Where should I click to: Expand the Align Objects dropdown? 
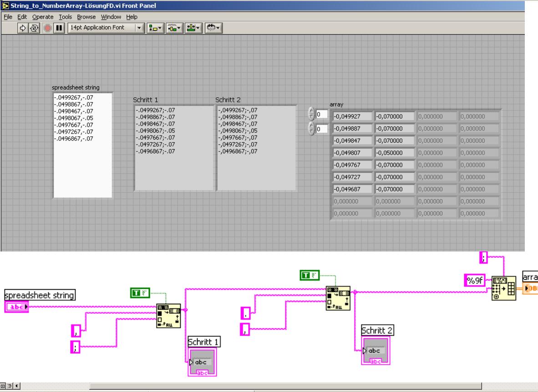[155, 28]
